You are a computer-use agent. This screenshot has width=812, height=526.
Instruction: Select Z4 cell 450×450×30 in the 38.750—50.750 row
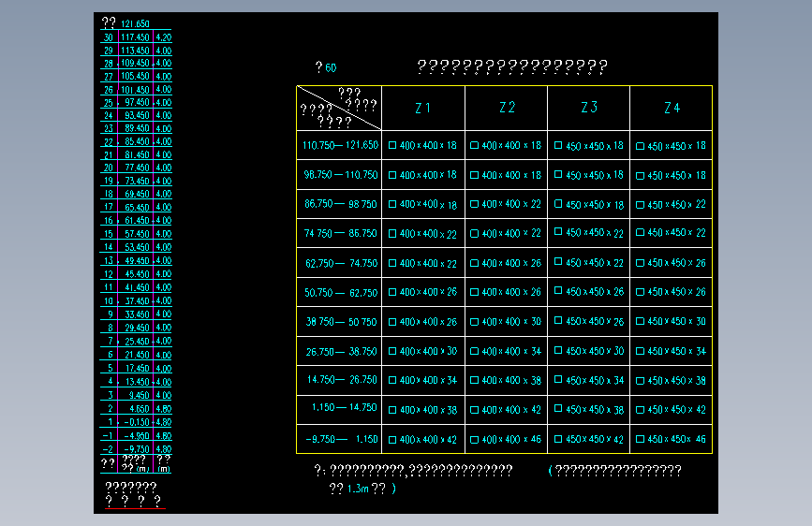pyautogui.click(x=671, y=321)
